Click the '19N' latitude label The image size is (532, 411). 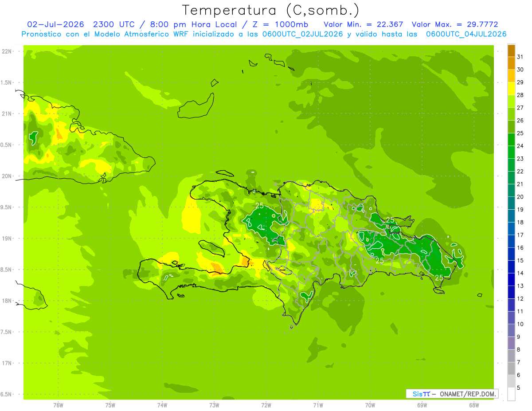[x=7, y=239]
